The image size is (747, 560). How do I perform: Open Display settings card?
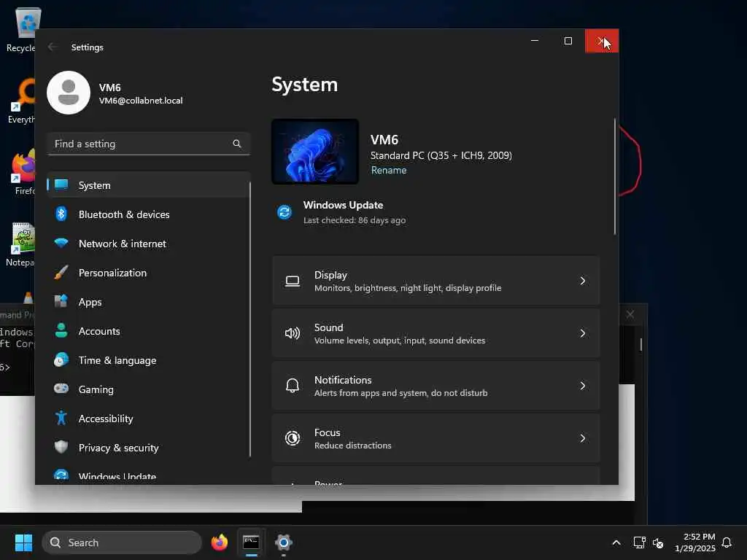click(x=436, y=281)
